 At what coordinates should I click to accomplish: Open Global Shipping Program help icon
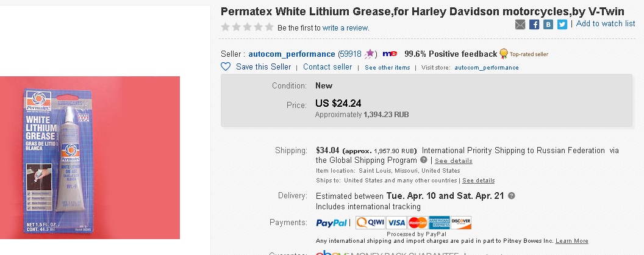[424, 160]
